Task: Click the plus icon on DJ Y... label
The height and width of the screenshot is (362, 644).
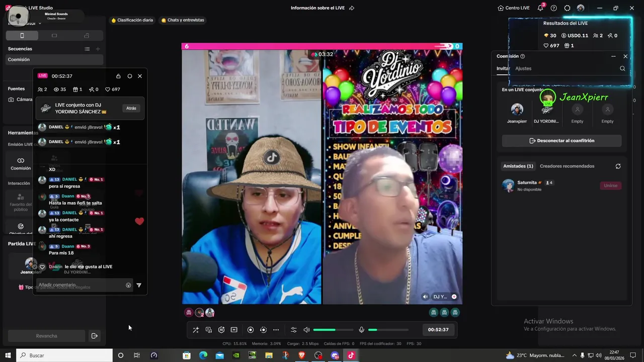Action: [x=454, y=297]
